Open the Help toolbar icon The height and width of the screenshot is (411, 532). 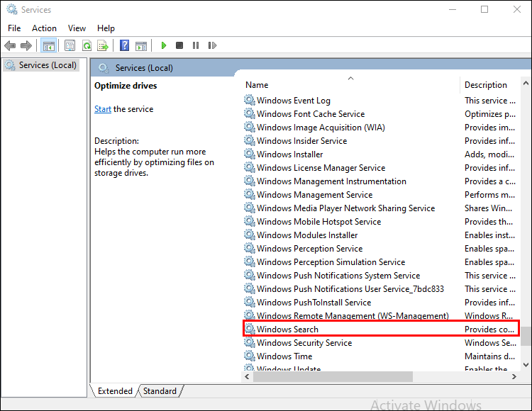click(x=125, y=45)
